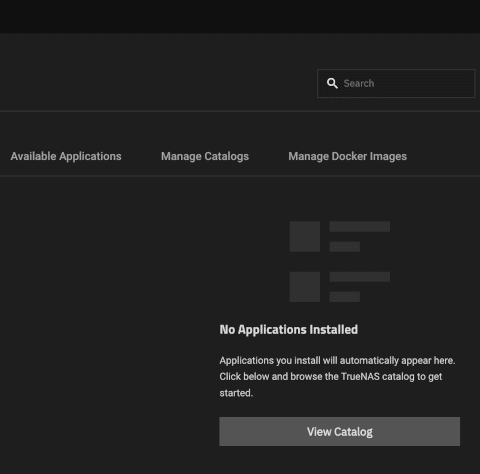
Task: Switch to the Available Applications tab
Action: click(66, 156)
